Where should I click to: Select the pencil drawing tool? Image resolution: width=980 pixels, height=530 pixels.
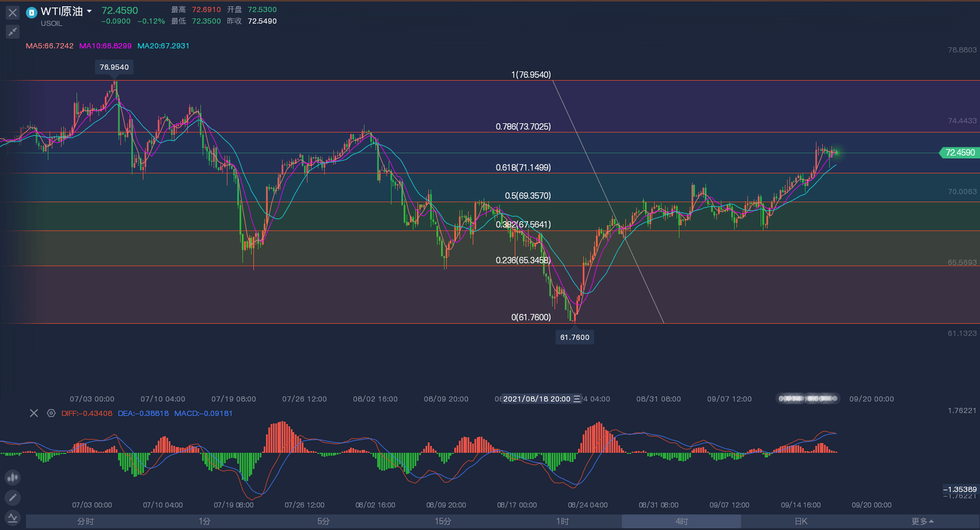(x=13, y=497)
